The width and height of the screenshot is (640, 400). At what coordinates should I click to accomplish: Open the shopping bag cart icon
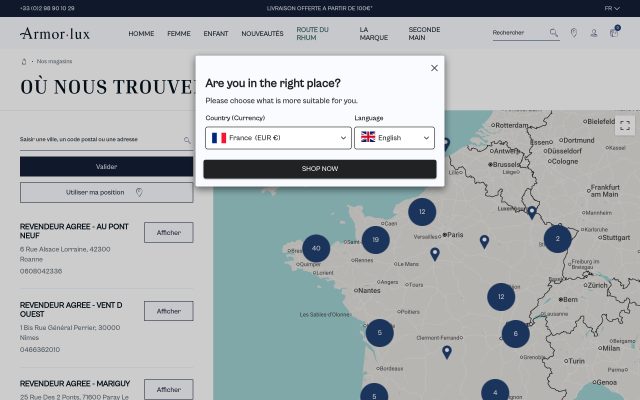(614, 33)
